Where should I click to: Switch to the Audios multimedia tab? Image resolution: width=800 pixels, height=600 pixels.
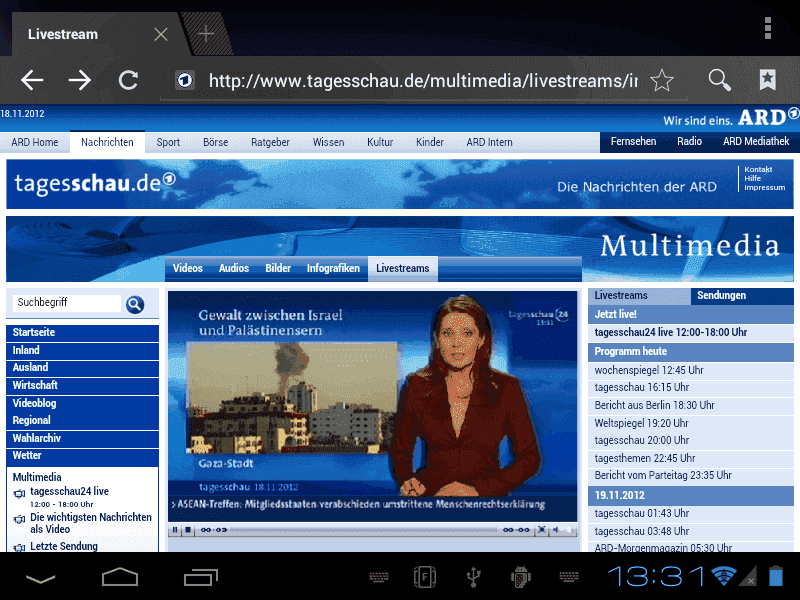tap(234, 268)
